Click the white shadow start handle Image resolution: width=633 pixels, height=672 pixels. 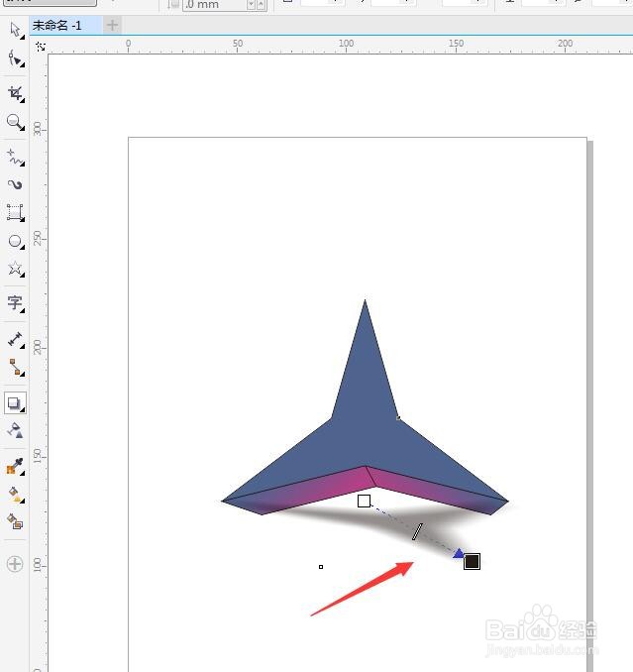(364, 501)
